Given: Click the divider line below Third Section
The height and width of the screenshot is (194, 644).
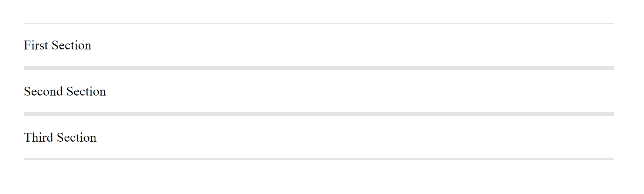Looking at the screenshot, I should [318, 159].
